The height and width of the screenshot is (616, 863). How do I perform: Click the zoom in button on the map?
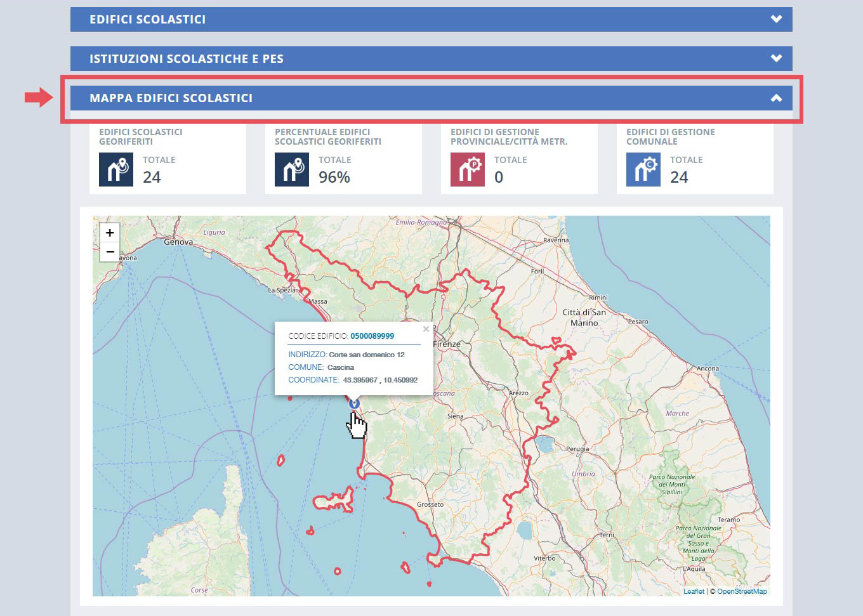(109, 232)
